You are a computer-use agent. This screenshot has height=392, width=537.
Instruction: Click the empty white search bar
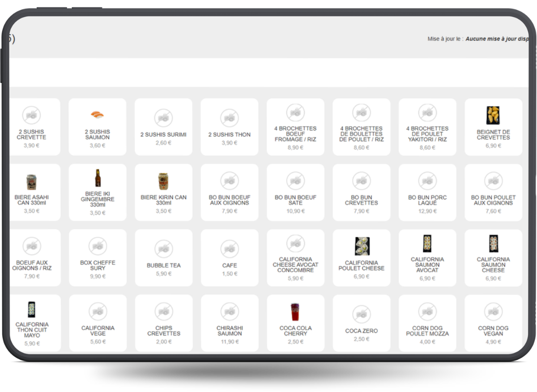tap(268, 72)
